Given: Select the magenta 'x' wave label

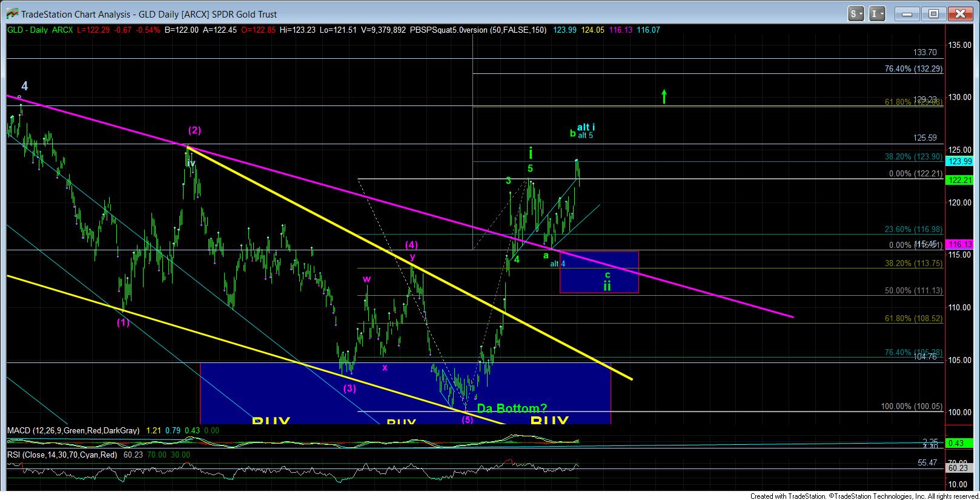Looking at the screenshot, I should tap(385, 367).
